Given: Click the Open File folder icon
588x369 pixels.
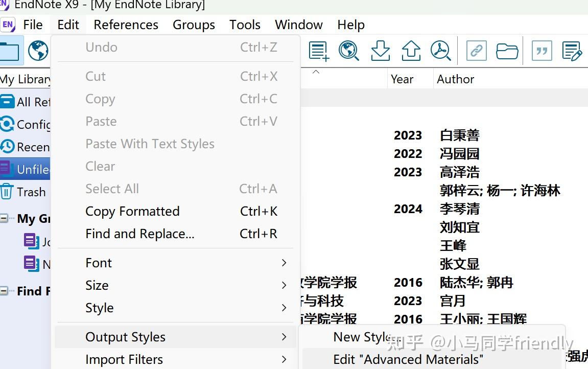Looking at the screenshot, I should (507, 51).
